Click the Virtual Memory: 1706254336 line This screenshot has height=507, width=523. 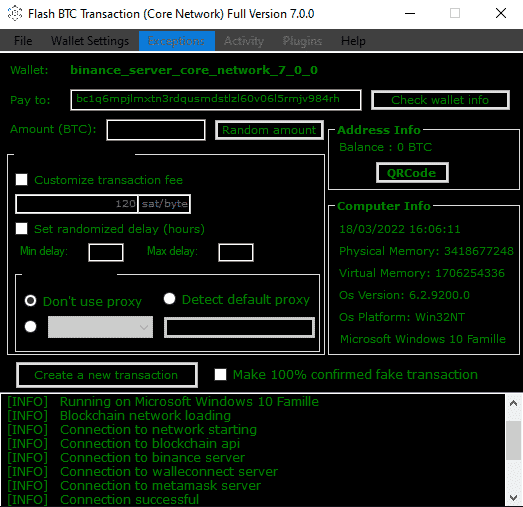pos(422,273)
